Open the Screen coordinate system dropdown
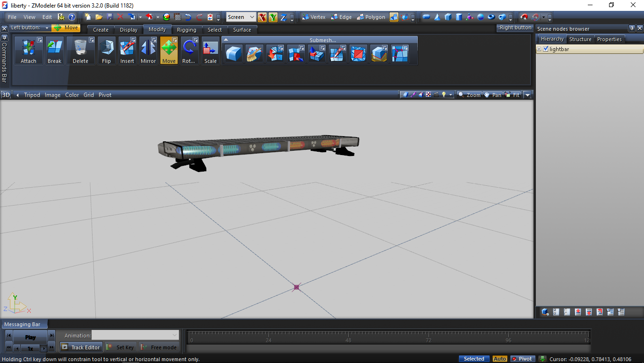The height and width of the screenshot is (363, 644). (241, 17)
